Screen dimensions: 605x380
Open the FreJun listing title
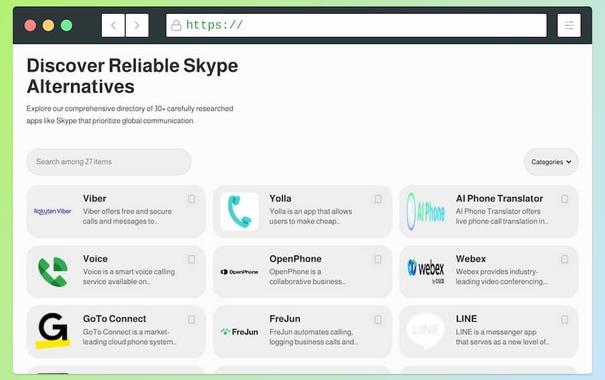tap(285, 319)
